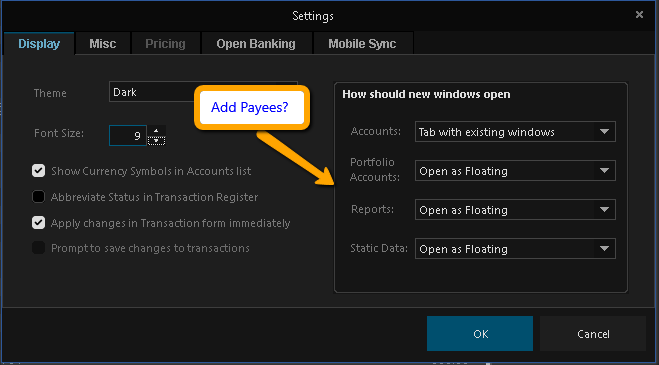Image resolution: width=659 pixels, height=365 pixels.
Task: Click the 'Static Data:' label
Action: 379,248
